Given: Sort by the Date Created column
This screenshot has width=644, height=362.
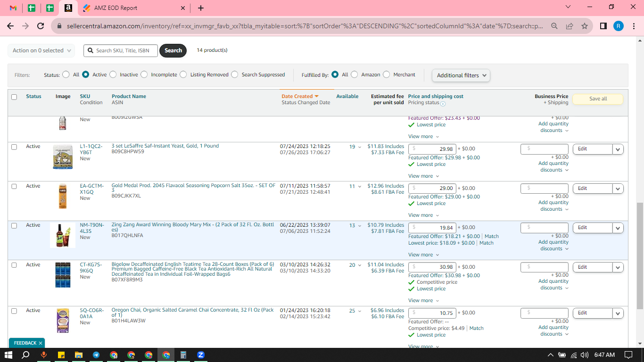Looking at the screenshot, I should [300, 96].
